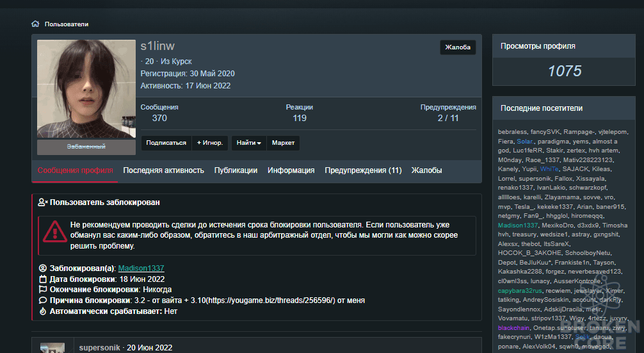Open visitor AndreySosiskin profile link

546,300
